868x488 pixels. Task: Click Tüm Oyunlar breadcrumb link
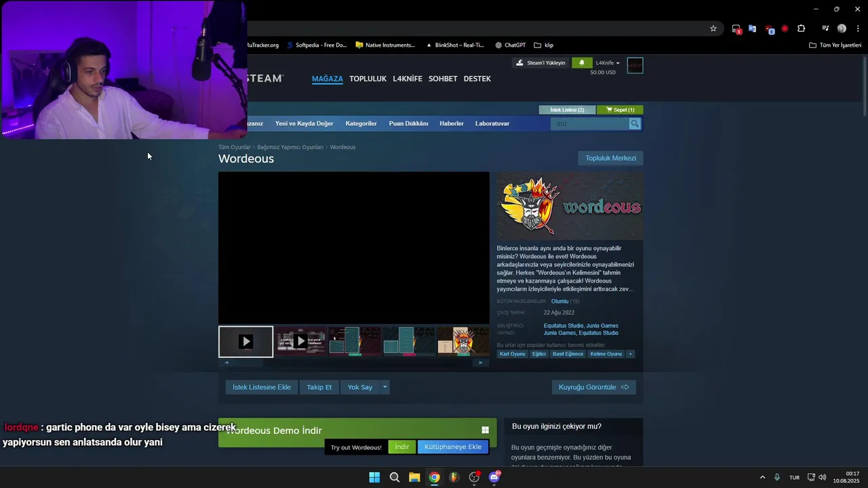234,147
